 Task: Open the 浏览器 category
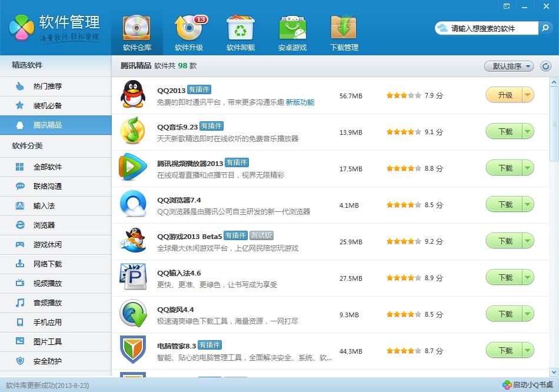click(x=56, y=225)
